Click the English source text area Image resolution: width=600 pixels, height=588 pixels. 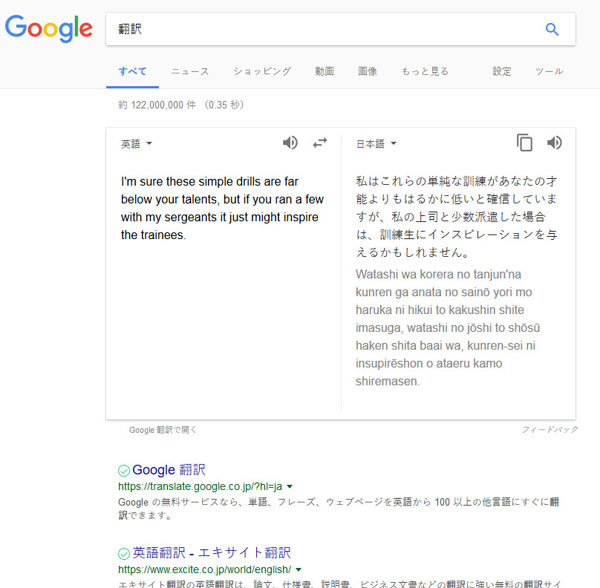(223, 208)
